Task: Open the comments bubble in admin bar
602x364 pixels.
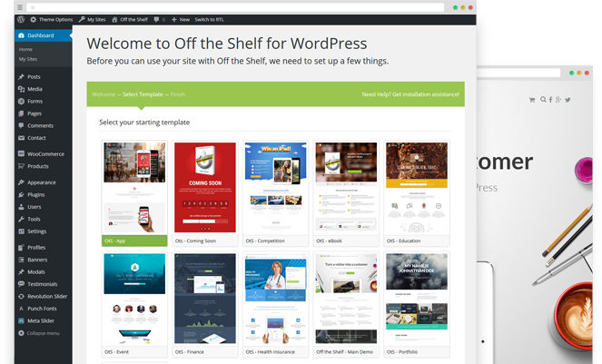Action: 159,19
